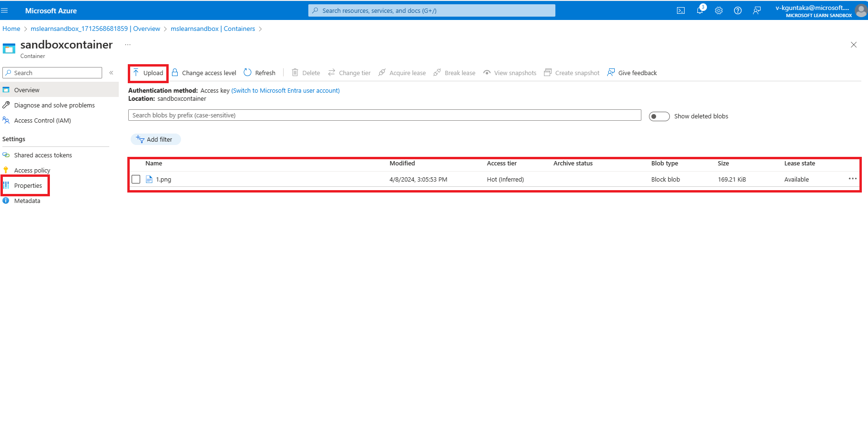Screen dimensions: 868x424
Task: Click the Upload button
Action: 148,73
